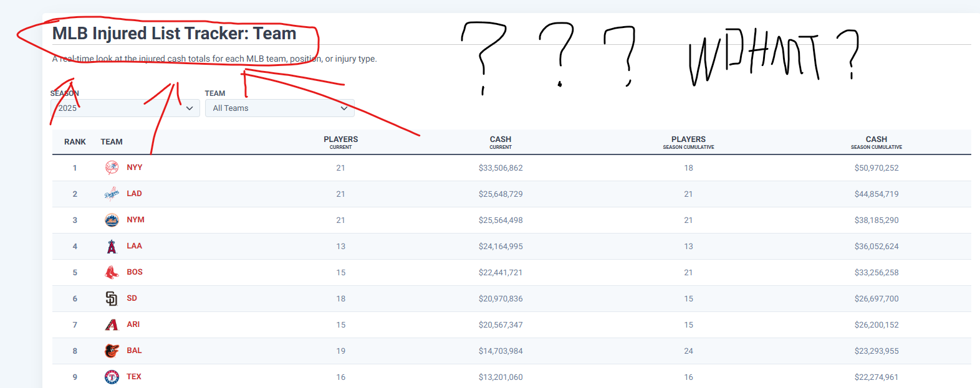Click the $36,052,624 cumulative cash value
Image resolution: width=980 pixels, height=388 pixels.
(877, 247)
